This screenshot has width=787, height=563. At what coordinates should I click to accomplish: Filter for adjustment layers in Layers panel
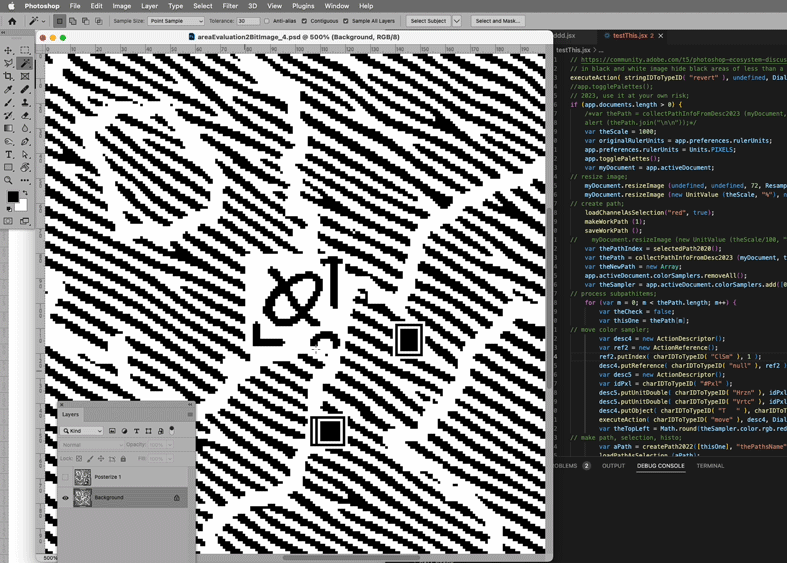pyautogui.click(x=124, y=431)
